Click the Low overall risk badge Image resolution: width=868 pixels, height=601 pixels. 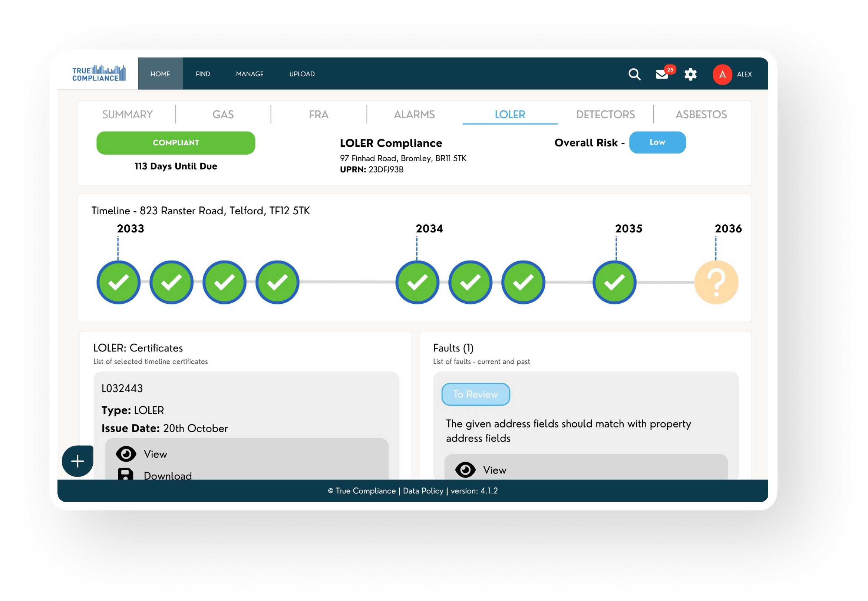657,142
